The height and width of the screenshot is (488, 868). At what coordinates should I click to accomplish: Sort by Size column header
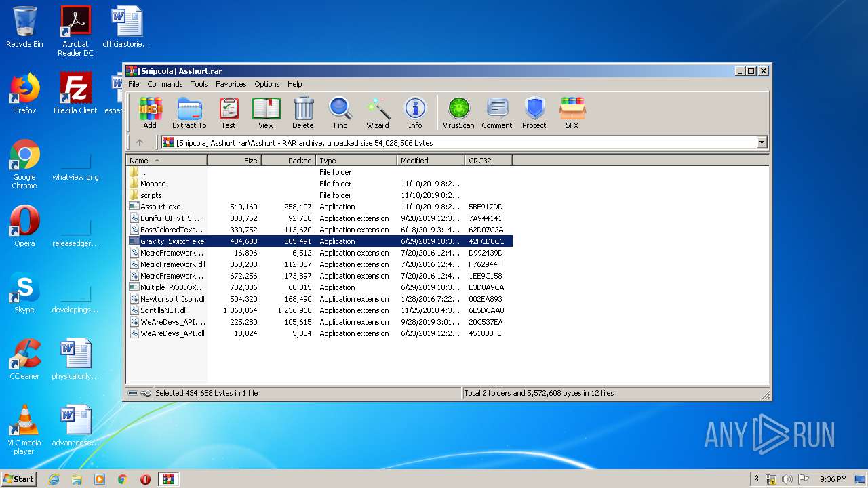pyautogui.click(x=234, y=161)
